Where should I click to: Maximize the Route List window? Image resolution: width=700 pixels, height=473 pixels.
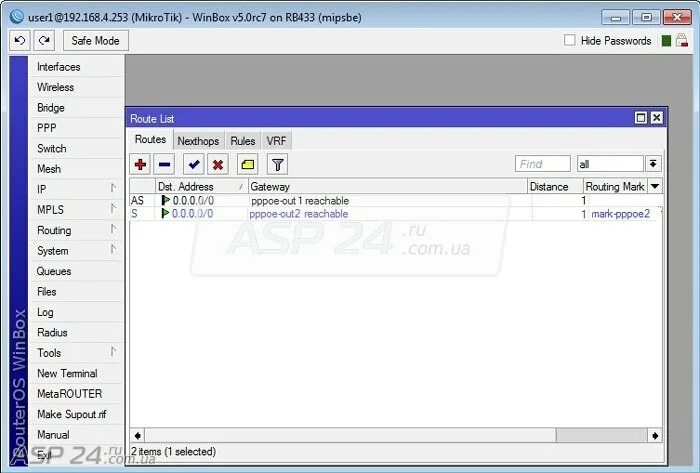[x=641, y=117]
